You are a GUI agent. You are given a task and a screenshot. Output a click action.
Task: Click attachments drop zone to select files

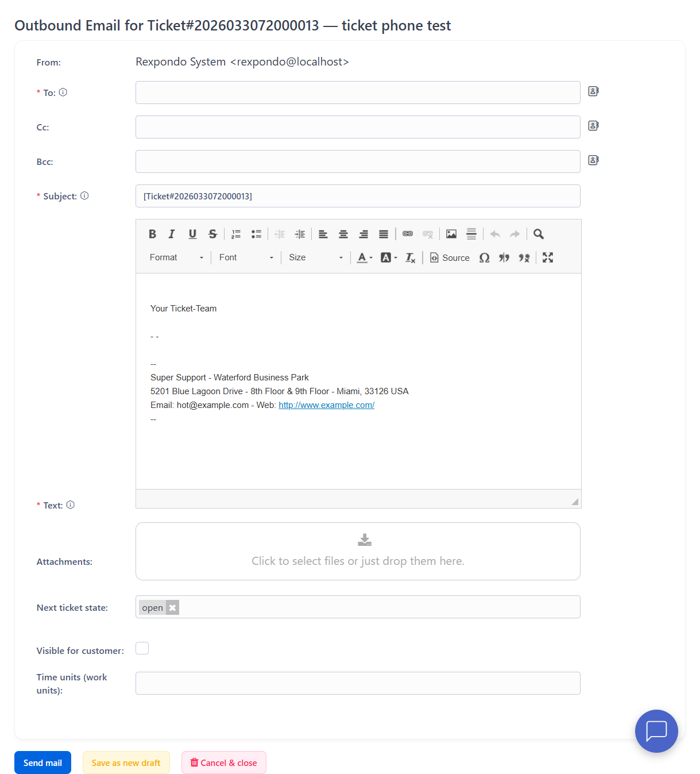click(358, 551)
